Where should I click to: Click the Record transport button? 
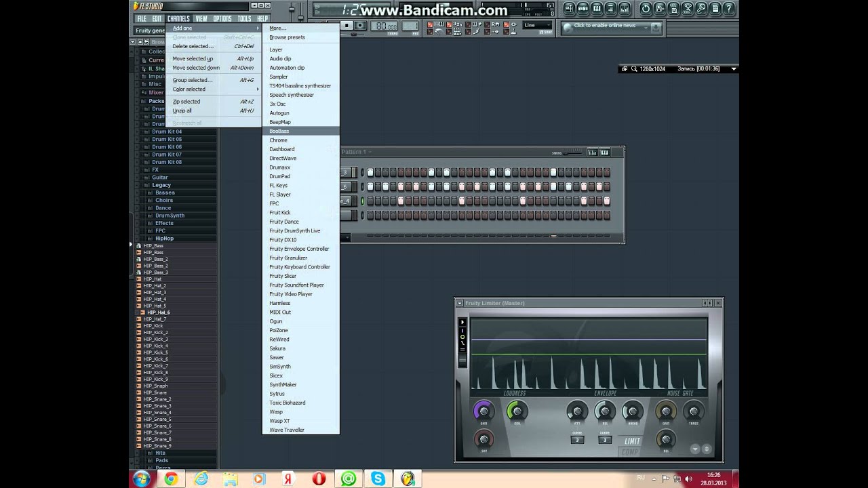click(360, 26)
